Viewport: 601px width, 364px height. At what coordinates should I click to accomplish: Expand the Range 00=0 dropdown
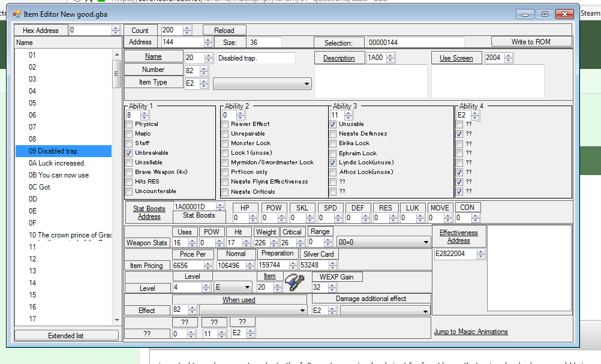tap(383, 242)
